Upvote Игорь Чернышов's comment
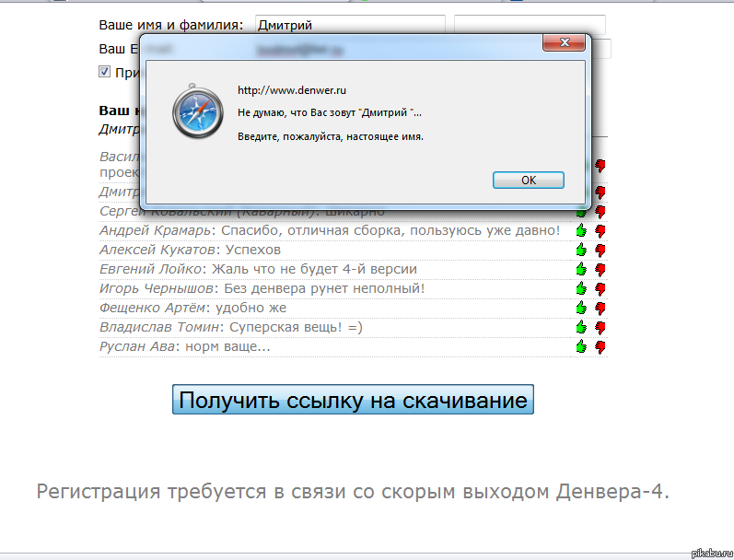734x560 pixels. [x=581, y=288]
